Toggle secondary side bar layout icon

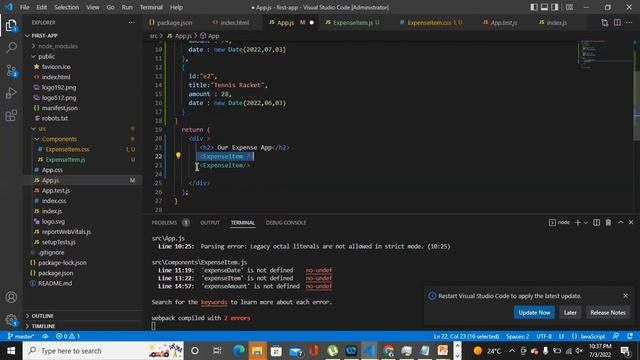click(x=555, y=7)
